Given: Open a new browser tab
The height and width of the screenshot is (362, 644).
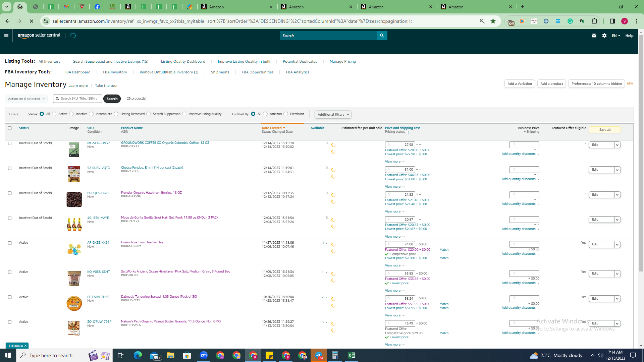Looking at the screenshot, I should [523, 7].
